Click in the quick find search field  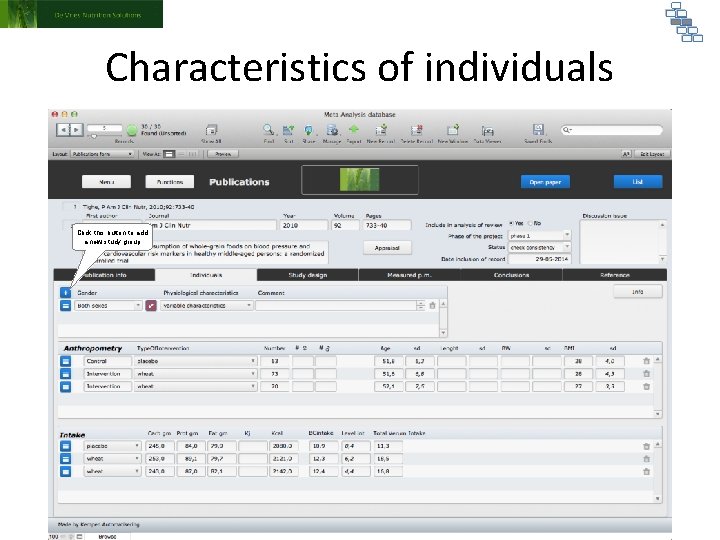click(612, 130)
